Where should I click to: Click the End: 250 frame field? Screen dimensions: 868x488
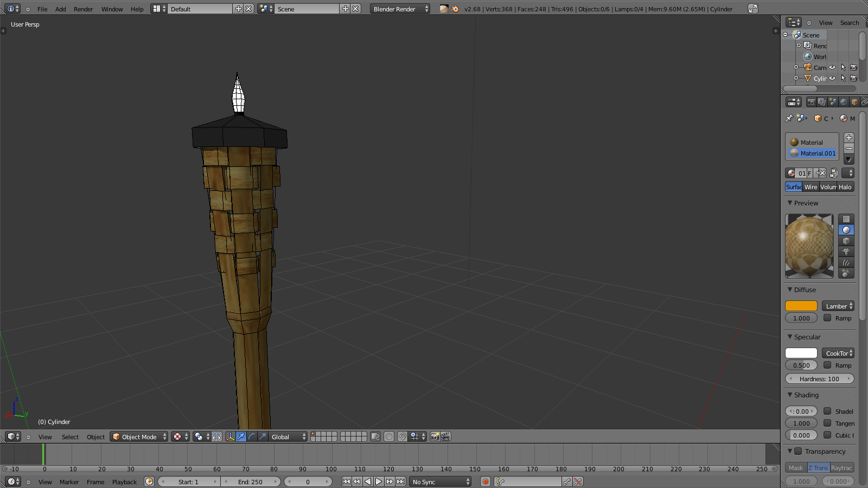(x=251, y=482)
